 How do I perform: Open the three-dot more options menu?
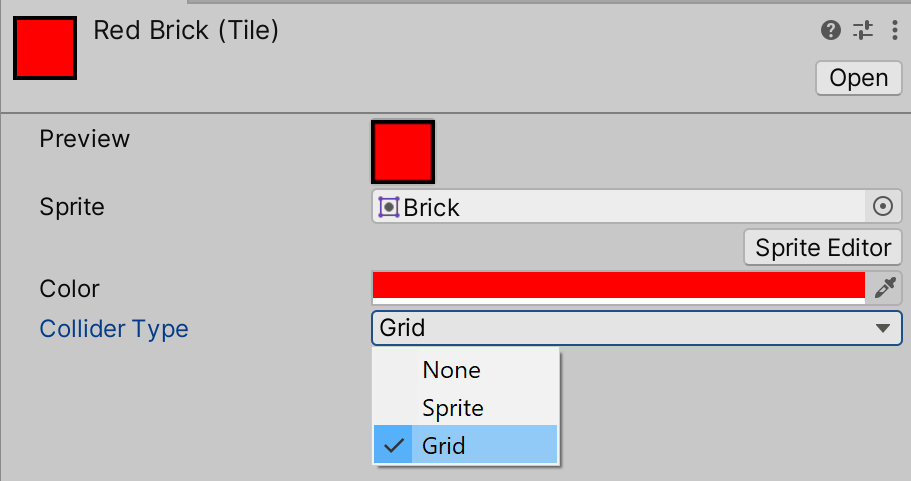[894, 31]
